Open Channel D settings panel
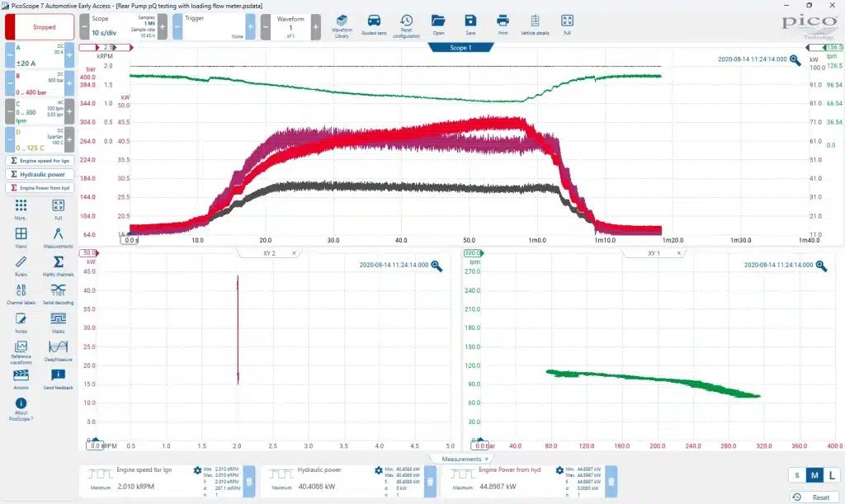The image size is (845, 504). click(40, 139)
